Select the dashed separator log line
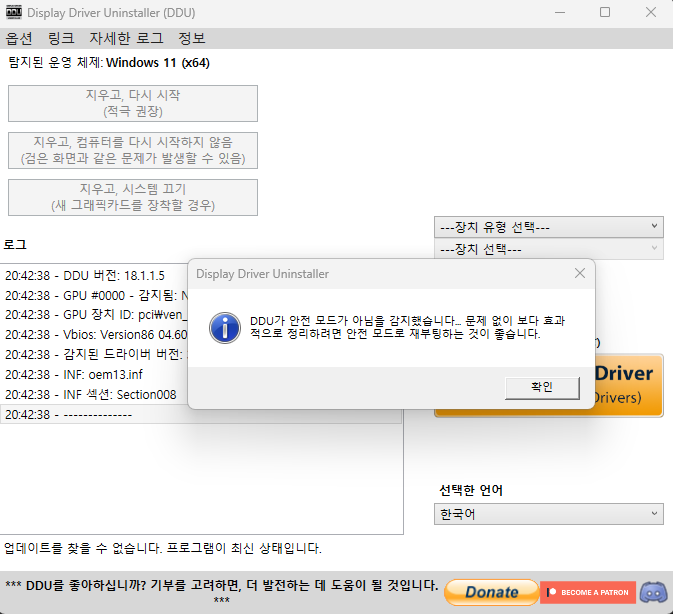 tap(201, 414)
